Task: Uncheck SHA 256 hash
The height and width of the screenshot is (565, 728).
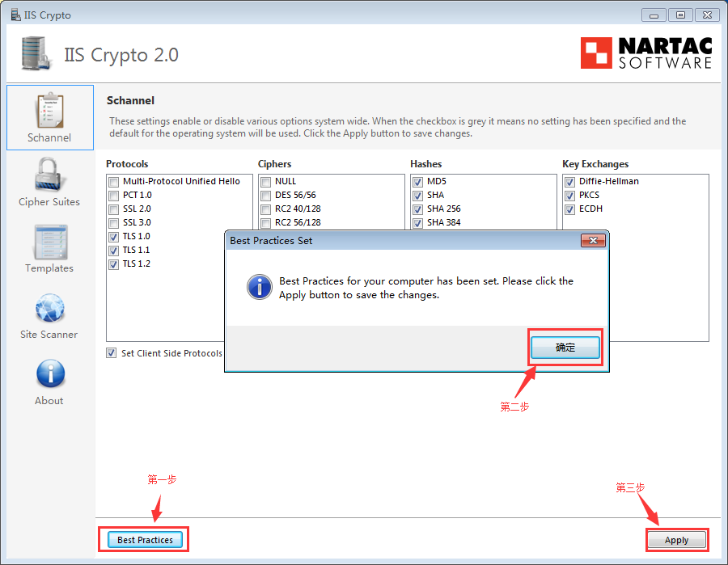Action: (x=418, y=209)
